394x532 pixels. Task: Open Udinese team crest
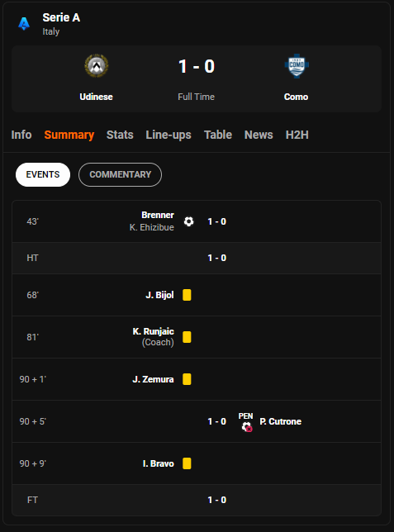click(x=97, y=65)
